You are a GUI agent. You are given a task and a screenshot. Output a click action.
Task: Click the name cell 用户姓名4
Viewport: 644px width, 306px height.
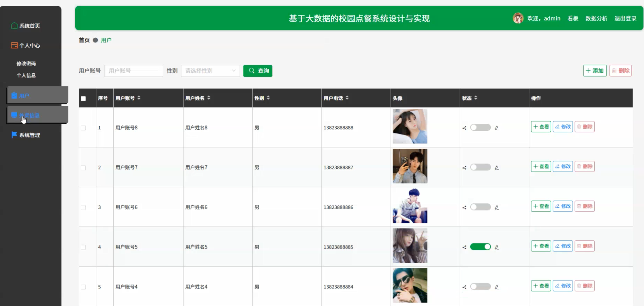click(196, 287)
